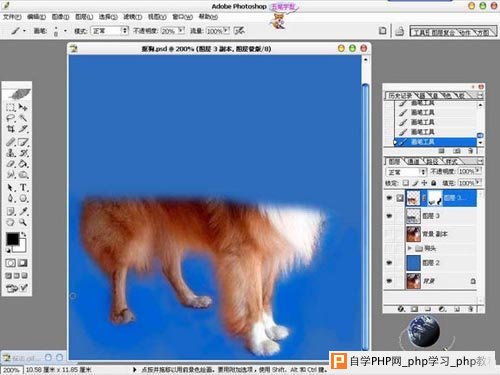Viewport: 500px width, 375px height.
Task: Select the Lasso tool
Action: pos(11,118)
